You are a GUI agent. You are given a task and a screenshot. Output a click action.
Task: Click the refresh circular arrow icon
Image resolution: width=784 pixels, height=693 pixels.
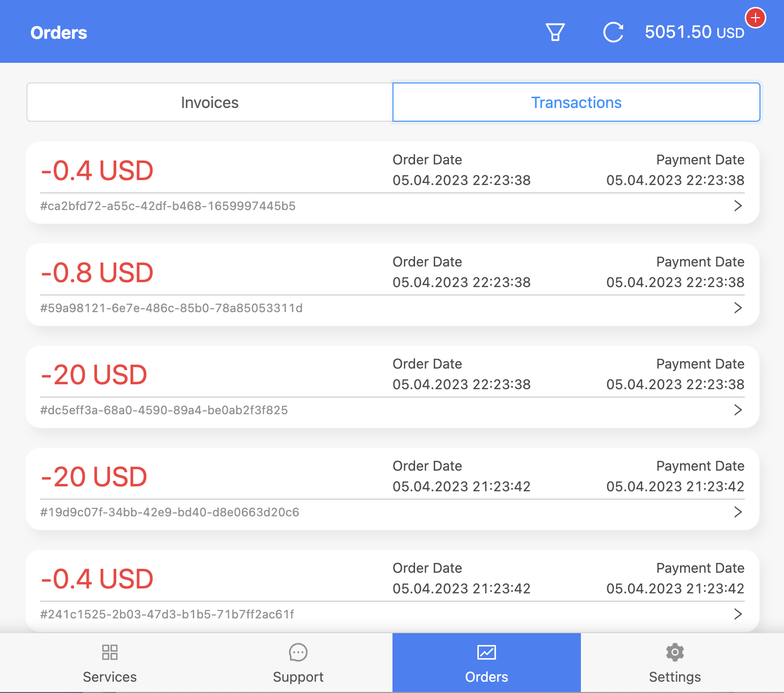pos(613,32)
